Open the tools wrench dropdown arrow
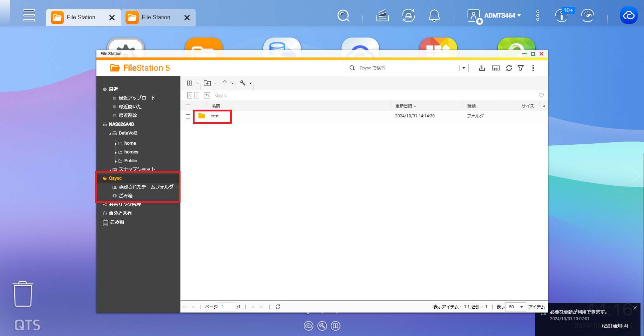Viewport: 644px width, 336px height. point(250,83)
